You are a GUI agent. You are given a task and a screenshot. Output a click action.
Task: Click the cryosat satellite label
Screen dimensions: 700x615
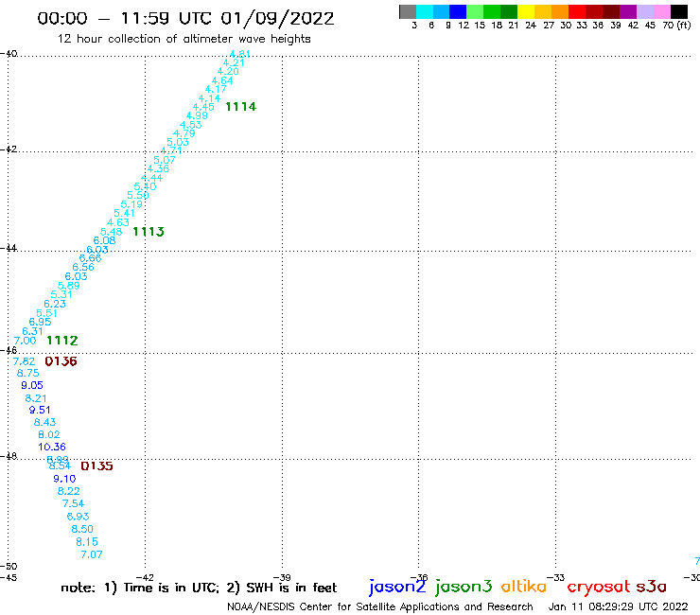[599, 588]
